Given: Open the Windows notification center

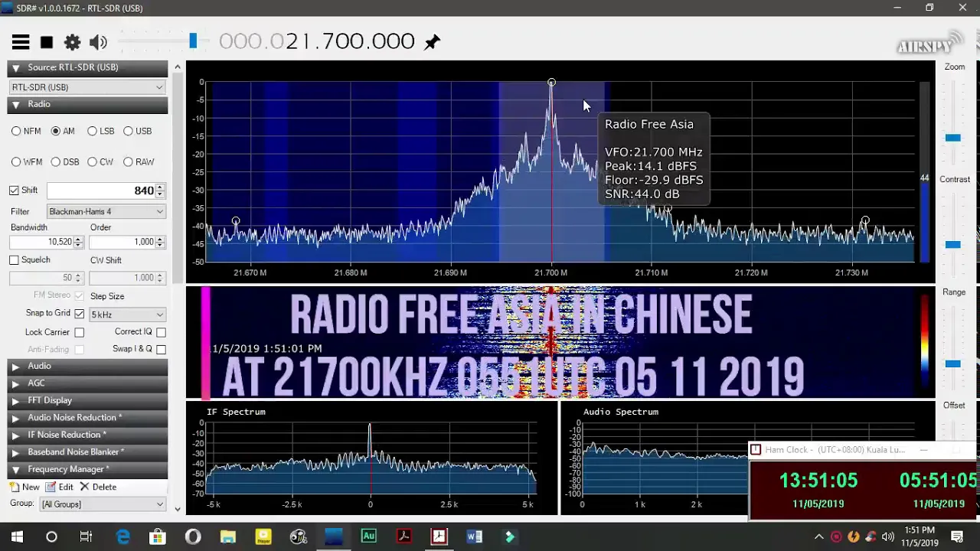Looking at the screenshot, I should (957, 537).
